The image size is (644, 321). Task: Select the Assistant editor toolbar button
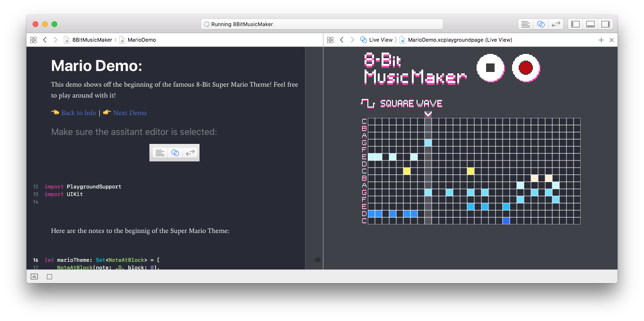[x=541, y=24]
